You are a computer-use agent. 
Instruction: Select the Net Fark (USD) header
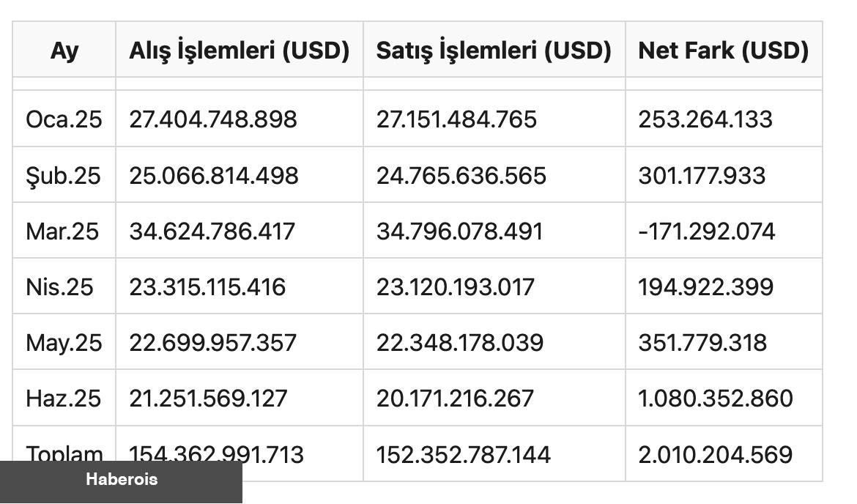click(x=723, y=51)
